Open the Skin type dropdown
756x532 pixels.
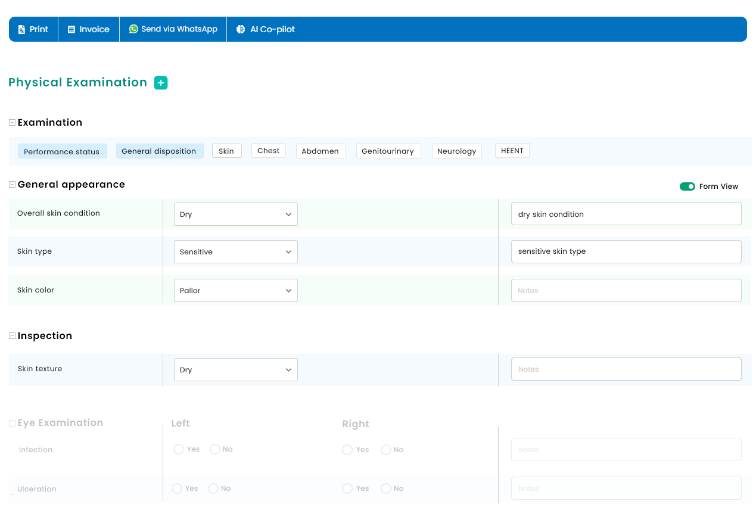[x=235, y=252]
